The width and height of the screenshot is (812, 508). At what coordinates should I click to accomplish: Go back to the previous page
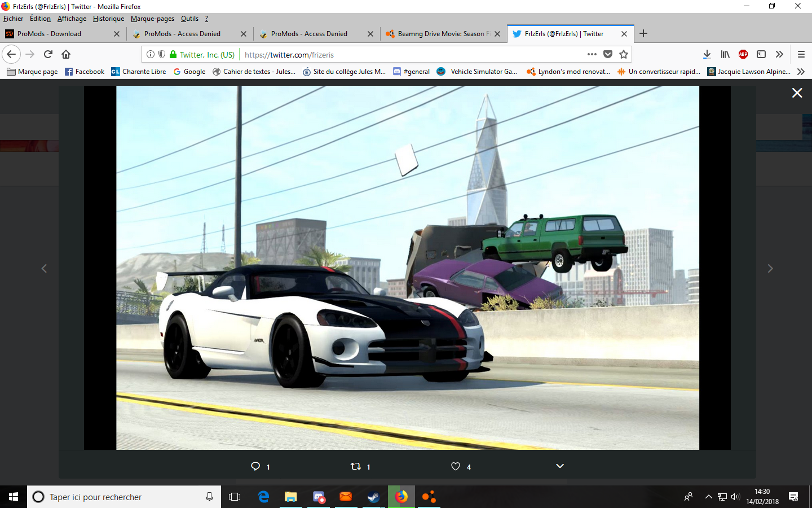11,54
